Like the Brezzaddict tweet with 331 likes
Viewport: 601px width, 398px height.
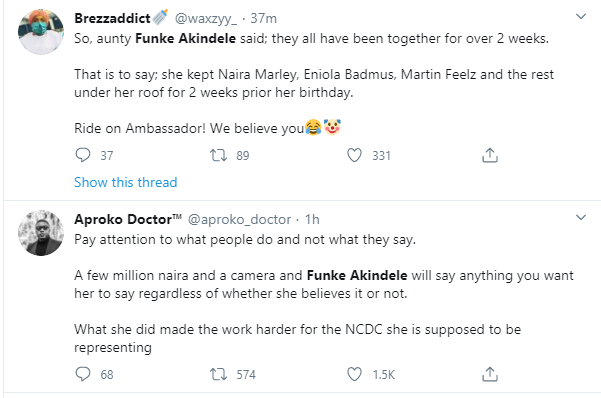coord(354,155)
